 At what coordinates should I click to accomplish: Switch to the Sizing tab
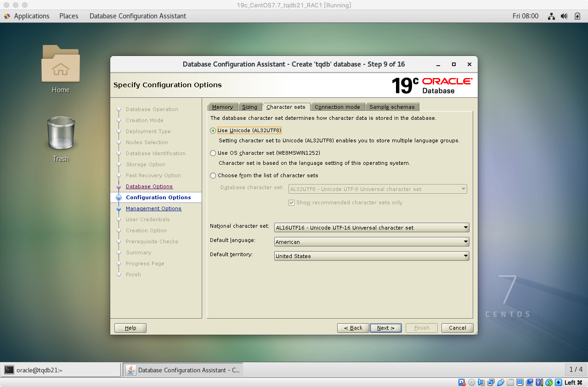click(x=250, y=107)
